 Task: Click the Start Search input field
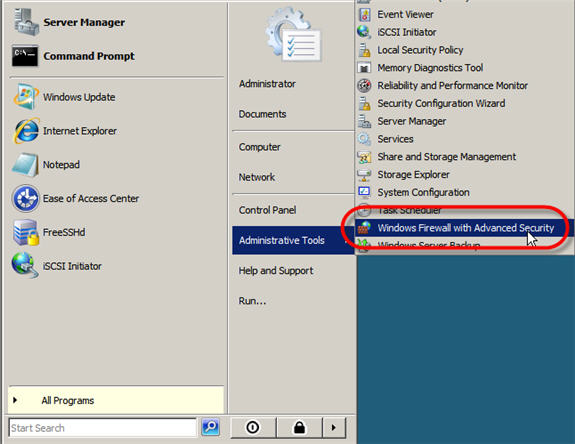coord(102,428)
